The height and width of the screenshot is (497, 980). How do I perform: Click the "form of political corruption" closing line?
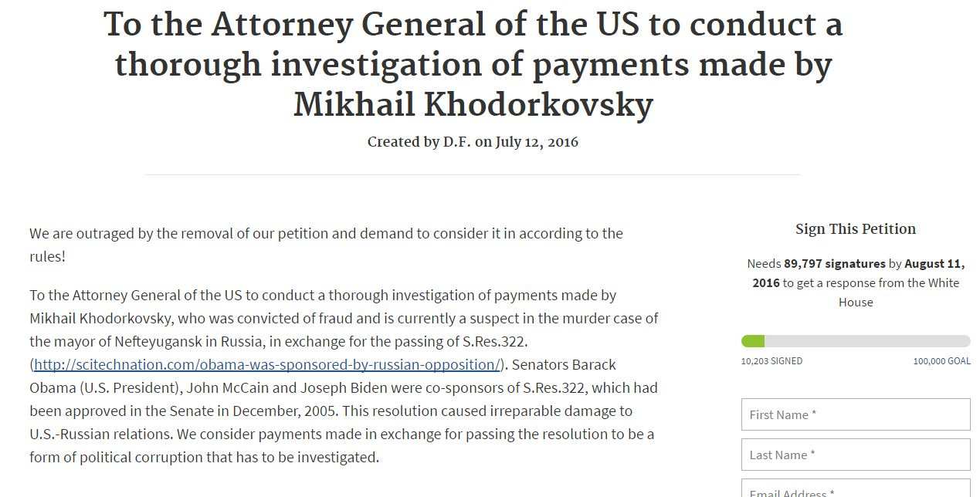pos(204,457)
